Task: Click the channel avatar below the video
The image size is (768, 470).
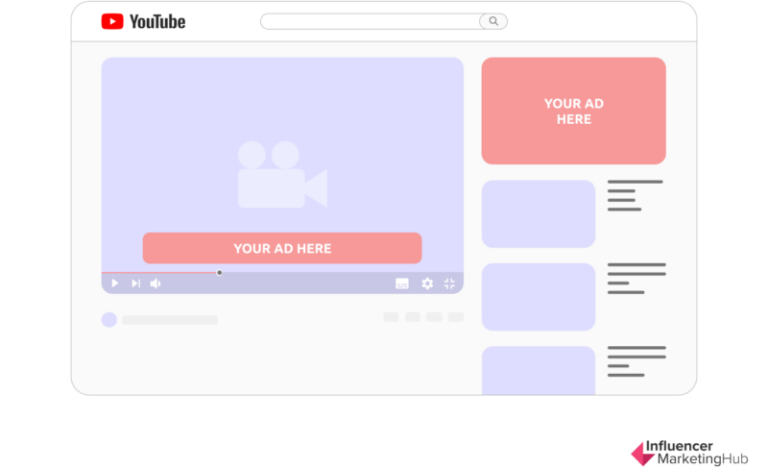Action: (x=109, y=320)
